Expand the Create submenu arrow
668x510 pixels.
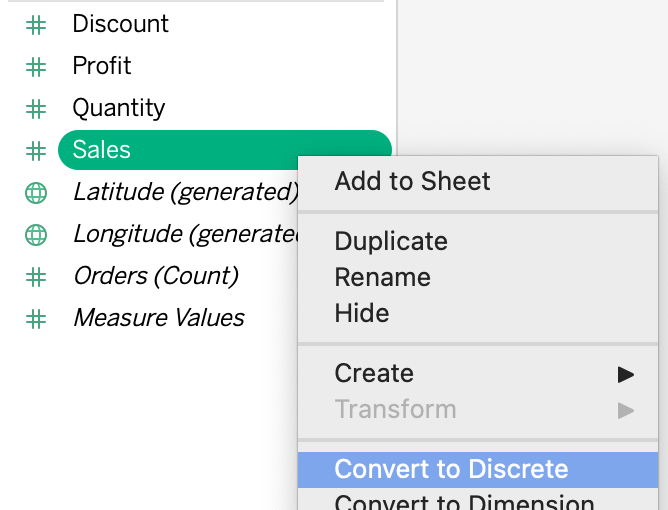626,374
